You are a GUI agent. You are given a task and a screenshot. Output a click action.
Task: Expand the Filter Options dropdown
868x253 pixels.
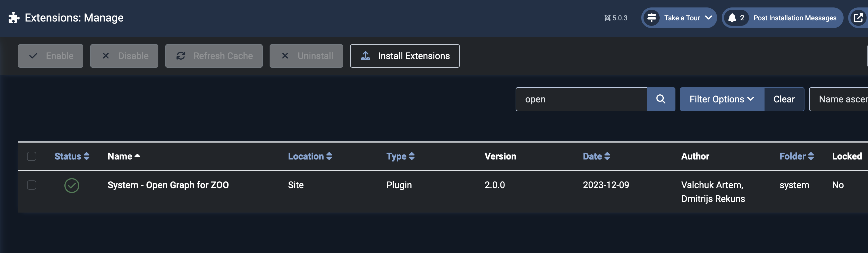pyautogui.click(x=721, y=99)
